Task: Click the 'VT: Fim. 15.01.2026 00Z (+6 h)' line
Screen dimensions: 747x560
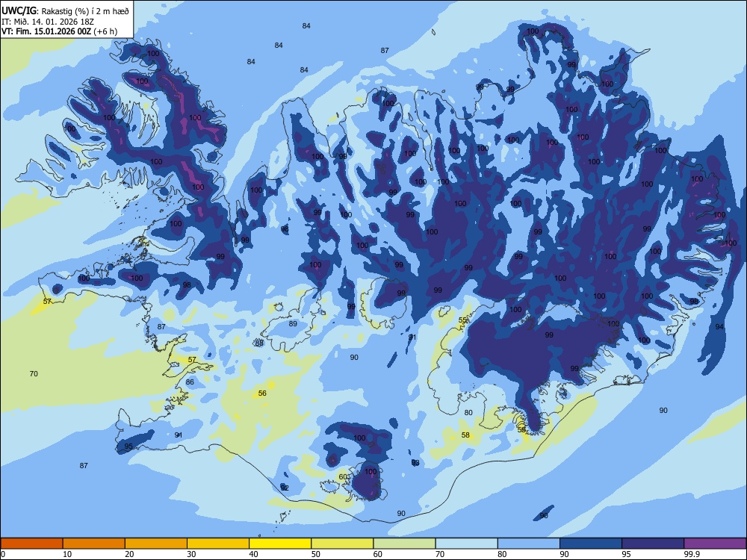Action: pyautogui.click(x=59, y=31)
